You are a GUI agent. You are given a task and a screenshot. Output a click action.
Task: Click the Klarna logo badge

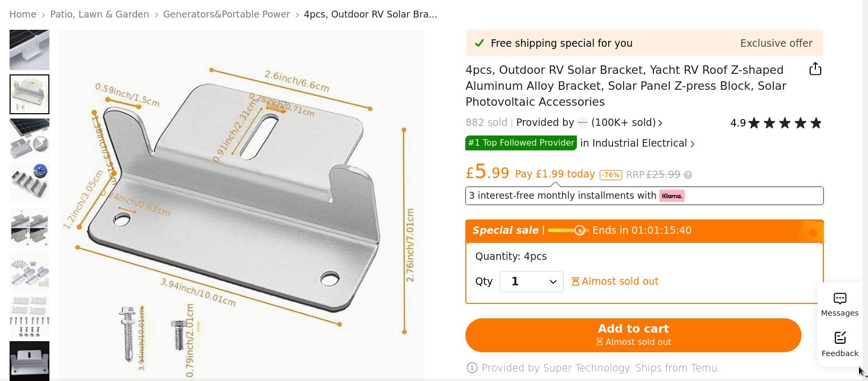pos(671,196)
